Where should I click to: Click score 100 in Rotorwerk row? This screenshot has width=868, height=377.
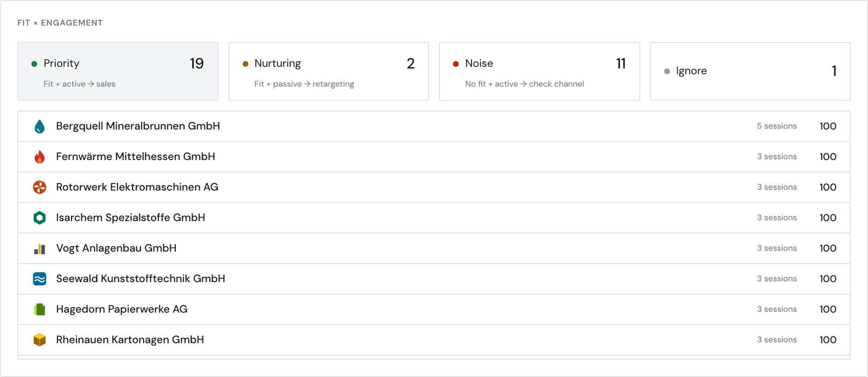[x=828, y=187]
